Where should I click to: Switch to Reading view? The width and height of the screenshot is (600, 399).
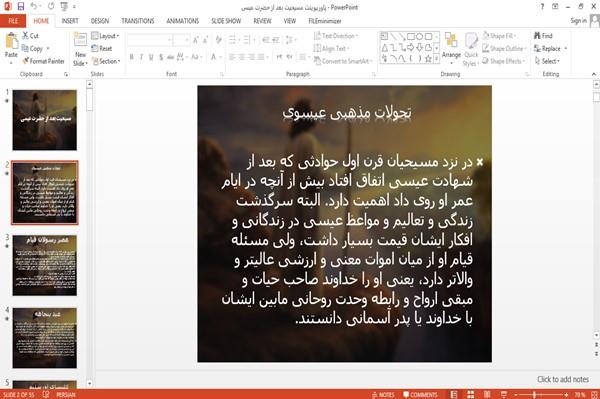(487, 394)
